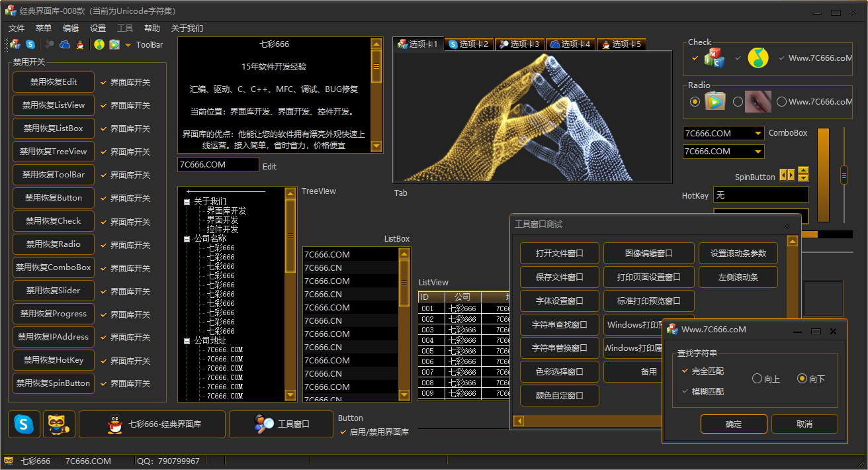Click the vertical slider handle beside the progress bar
This screenshot has height=470, width=868.
[x=844, y=175]
